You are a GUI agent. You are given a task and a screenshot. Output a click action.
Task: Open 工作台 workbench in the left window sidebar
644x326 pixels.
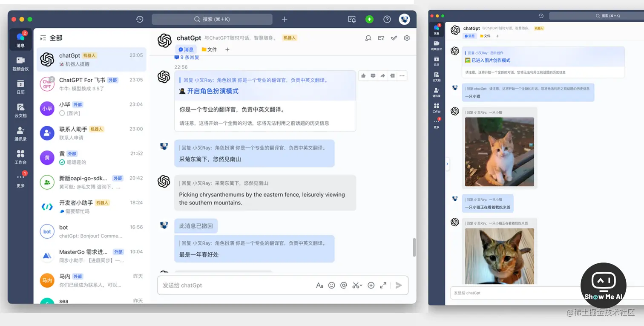tap(20, 157)
